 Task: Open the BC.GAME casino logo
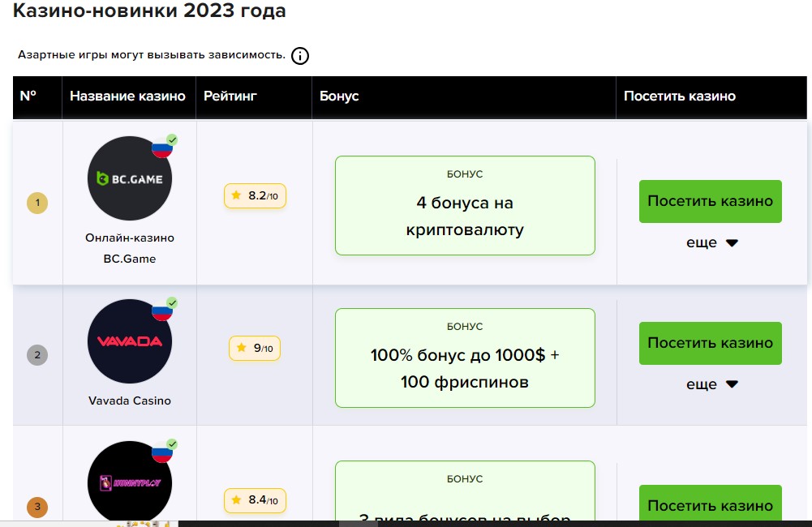click(130, 178)
